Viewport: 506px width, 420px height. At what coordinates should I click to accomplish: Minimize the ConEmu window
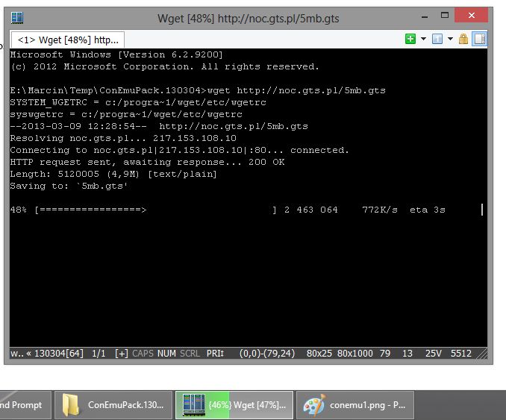coord(425,16)
